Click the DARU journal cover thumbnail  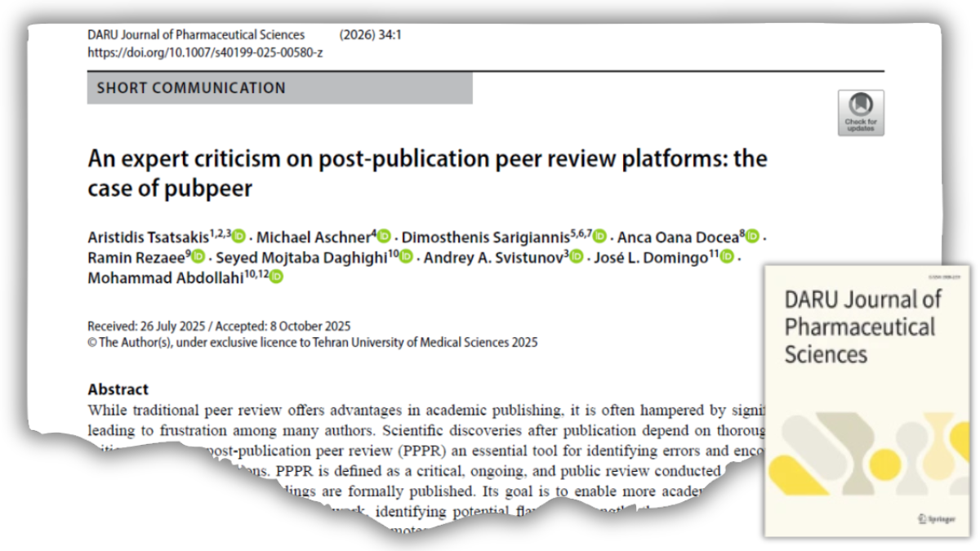click(866, 400)
